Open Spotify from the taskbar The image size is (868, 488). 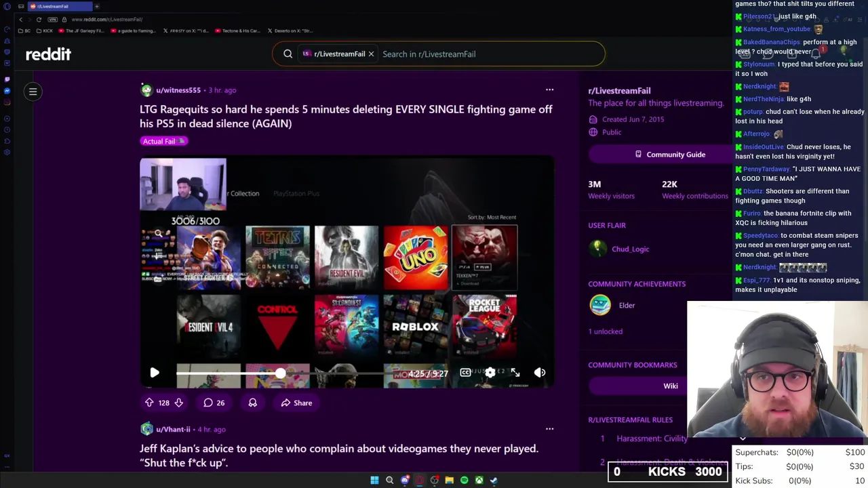click(x=464, y=480)
